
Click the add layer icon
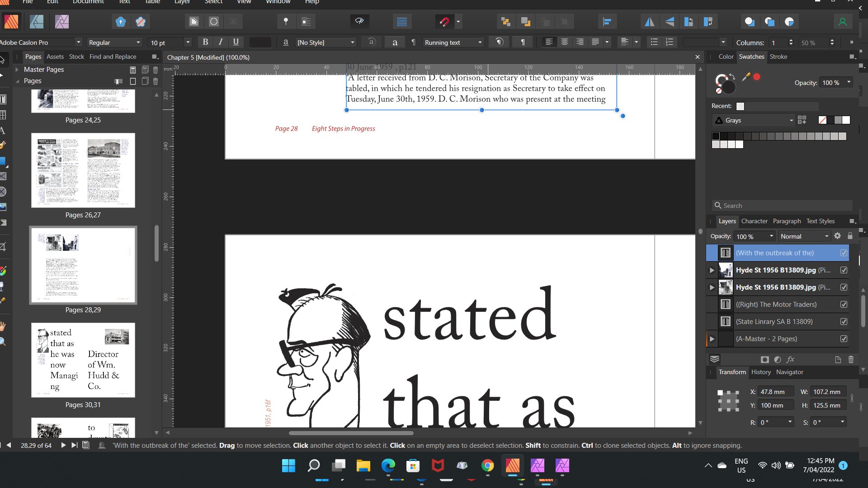(838, 360)
